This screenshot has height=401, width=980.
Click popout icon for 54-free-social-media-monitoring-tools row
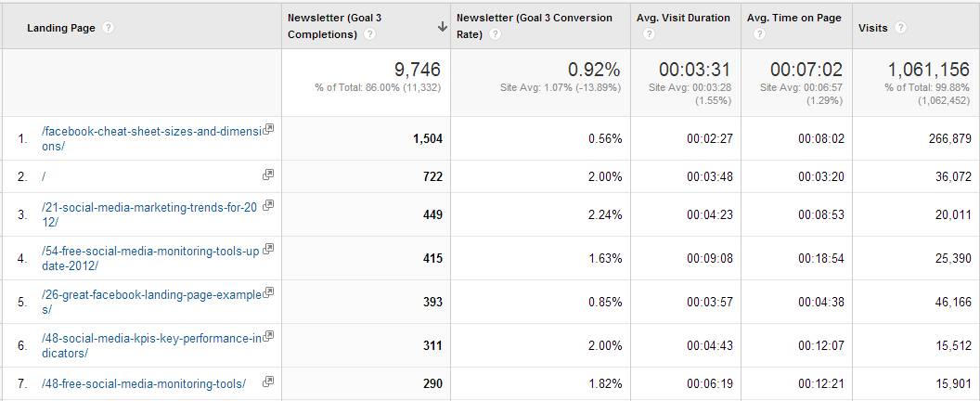click(x=268, y=249)
